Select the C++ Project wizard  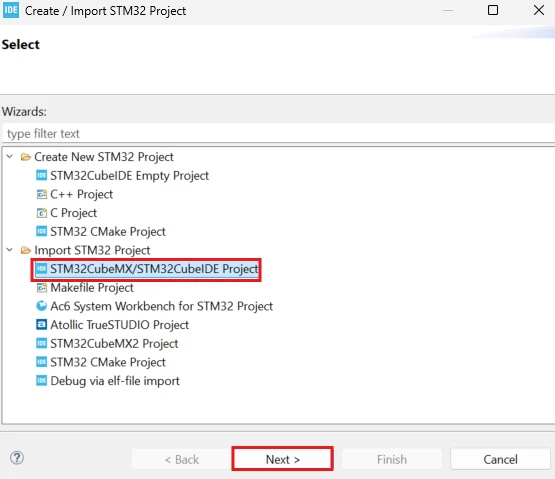click(81, 194)
